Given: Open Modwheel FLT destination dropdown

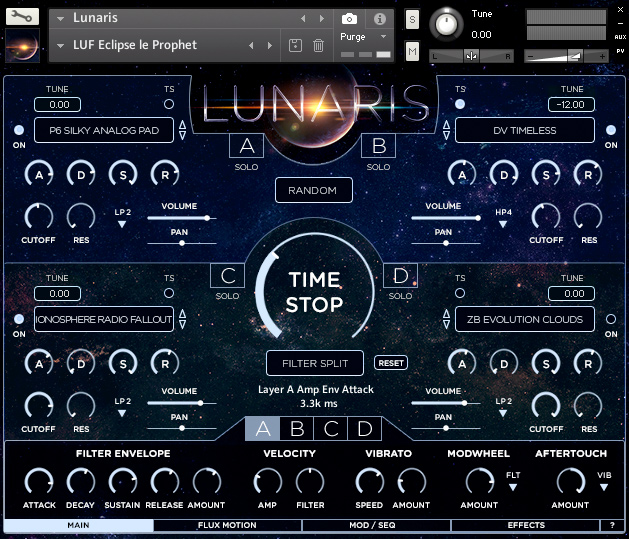Looking at the screenshot, I should (x=513, y=487).
